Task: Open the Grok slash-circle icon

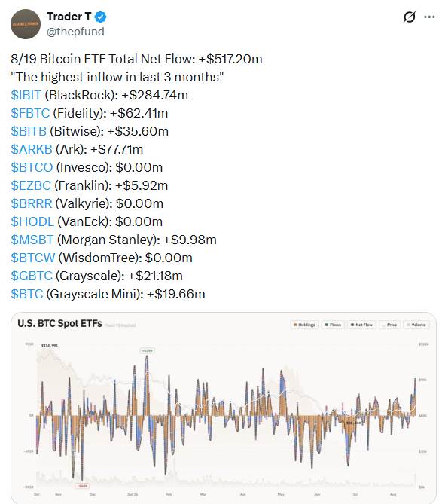Action: 410,17
